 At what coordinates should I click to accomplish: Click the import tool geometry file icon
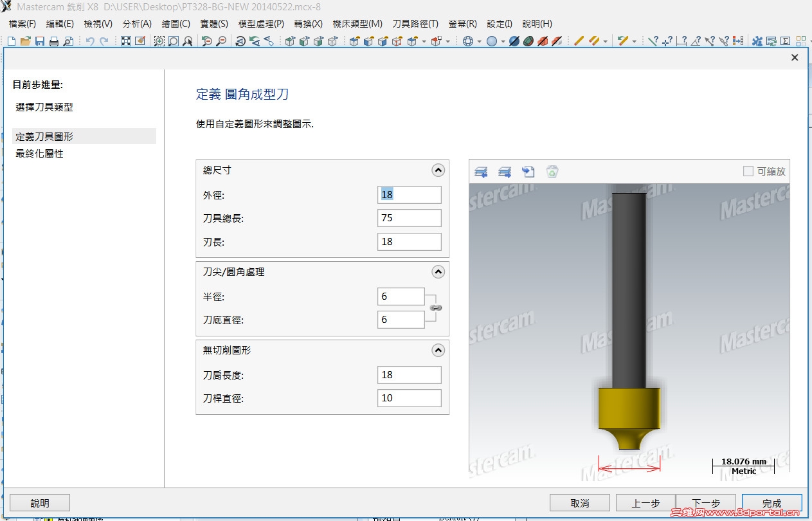pos(528,172)
